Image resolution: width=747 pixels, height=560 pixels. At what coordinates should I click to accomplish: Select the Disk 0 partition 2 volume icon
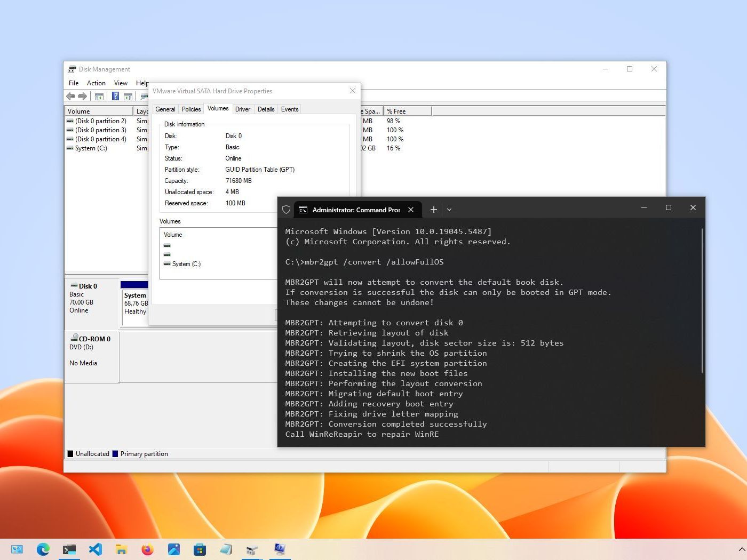coord(70,121)
